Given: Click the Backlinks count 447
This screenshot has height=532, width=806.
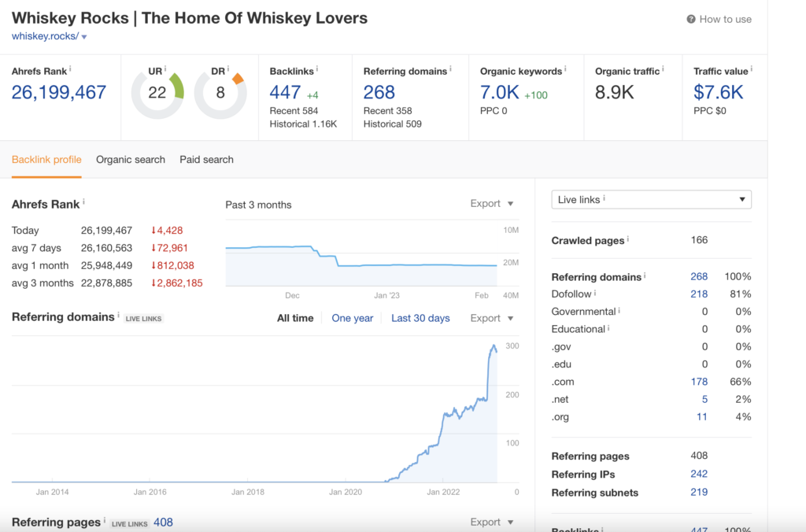Looking at the screenshot, I should [x=285, y=92].
